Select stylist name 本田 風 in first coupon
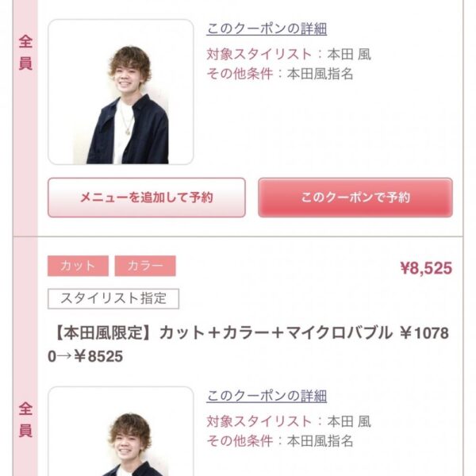The height and width of the screenshot is (476, 476). click(349, 55)
